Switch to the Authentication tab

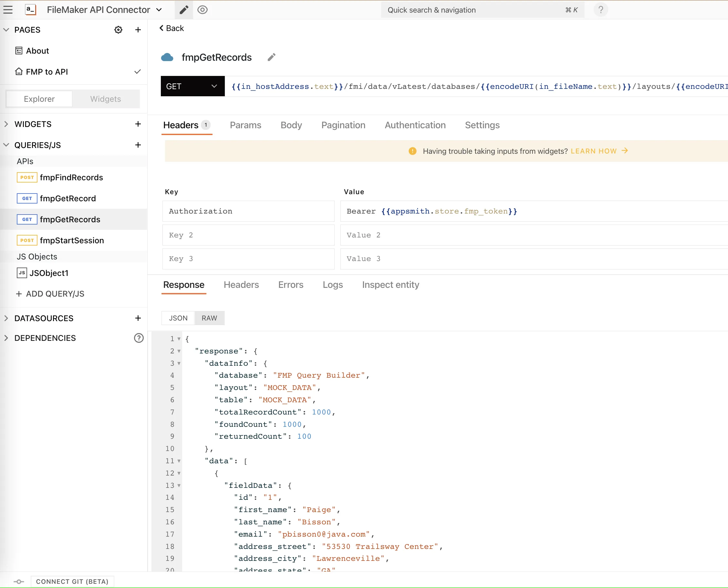(415, 125)
